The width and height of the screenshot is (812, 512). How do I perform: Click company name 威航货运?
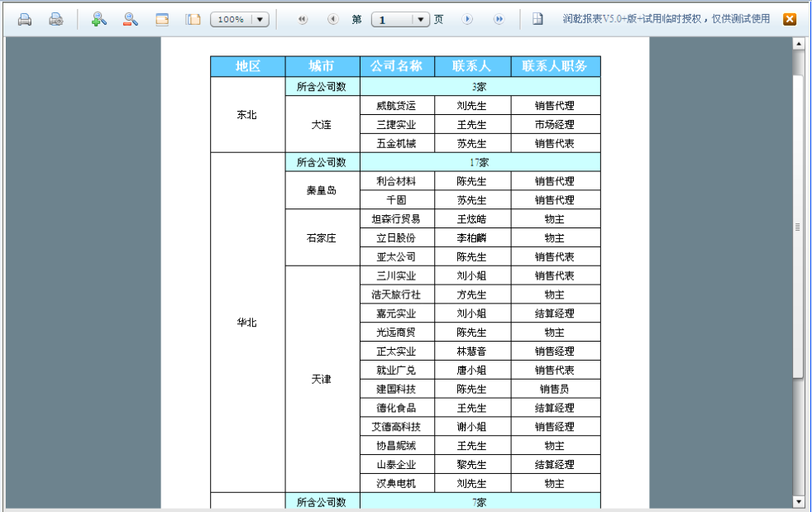coord(397,106)
